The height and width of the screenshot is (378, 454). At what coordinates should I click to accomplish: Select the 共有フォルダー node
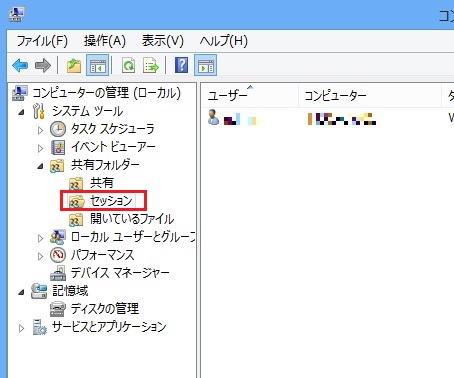click(x=105, y=165)
